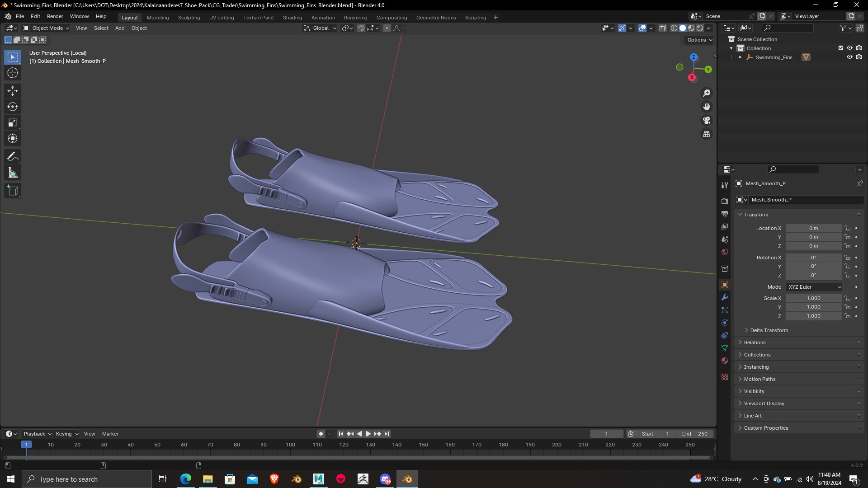This screenshot has height=488, width=868.
Task: Select the Annotate tool
Action: coord(13,157)
